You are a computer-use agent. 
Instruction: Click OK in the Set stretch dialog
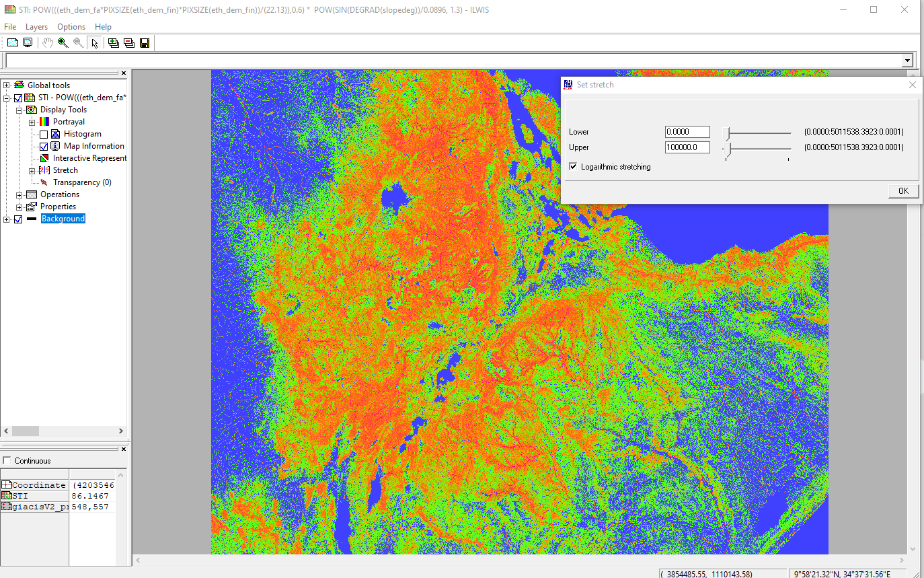click(x=903, y=191)
